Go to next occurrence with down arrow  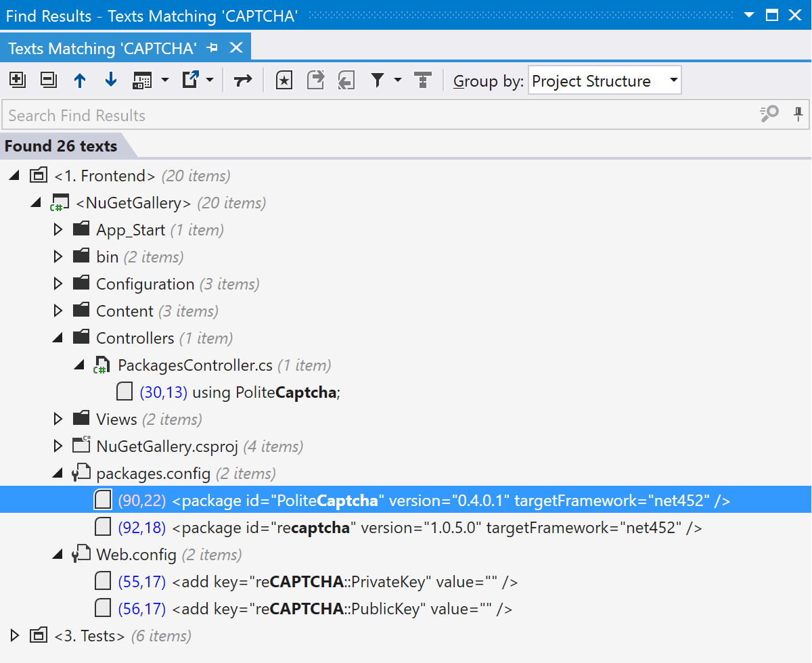coord(111,81)
